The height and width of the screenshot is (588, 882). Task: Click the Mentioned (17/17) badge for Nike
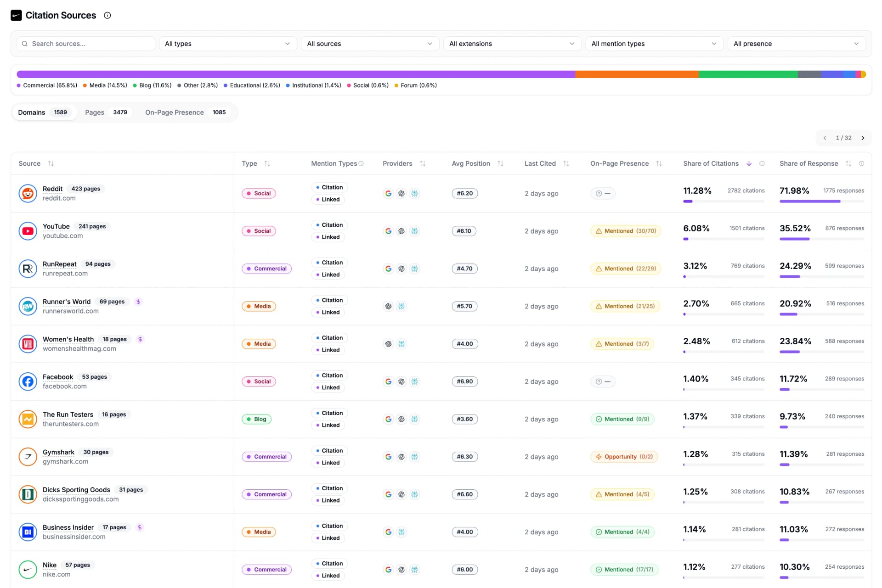tap(624, 570)
